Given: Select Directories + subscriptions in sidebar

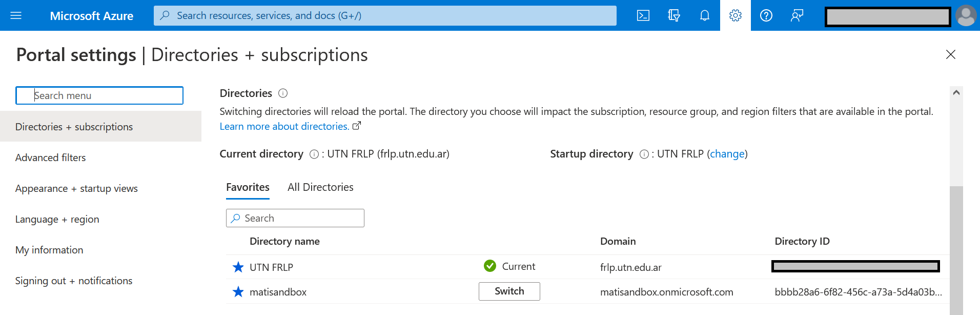Looking at the screenshot, I should [x=100, y=127].
